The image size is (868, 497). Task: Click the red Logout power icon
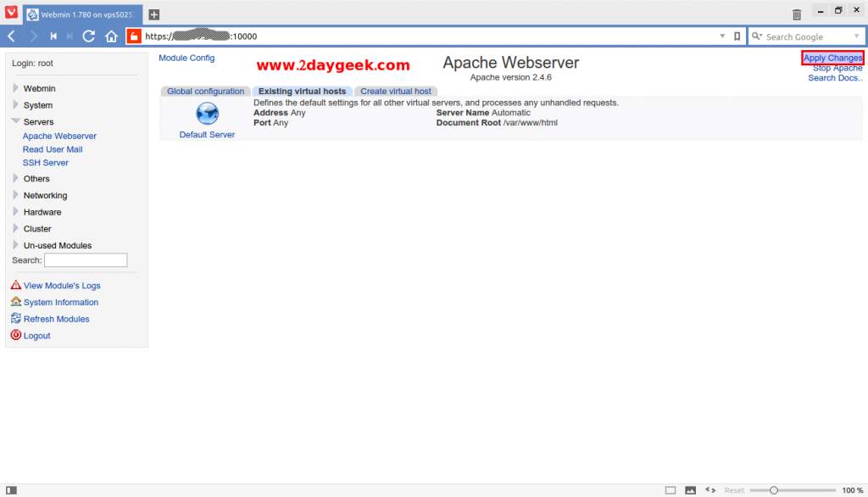coord(15,335)
